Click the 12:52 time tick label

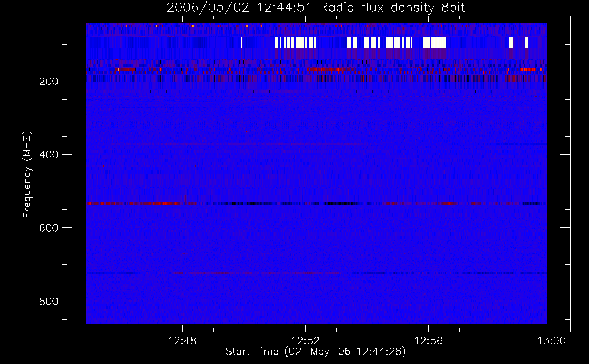click(x=305, y=341)
